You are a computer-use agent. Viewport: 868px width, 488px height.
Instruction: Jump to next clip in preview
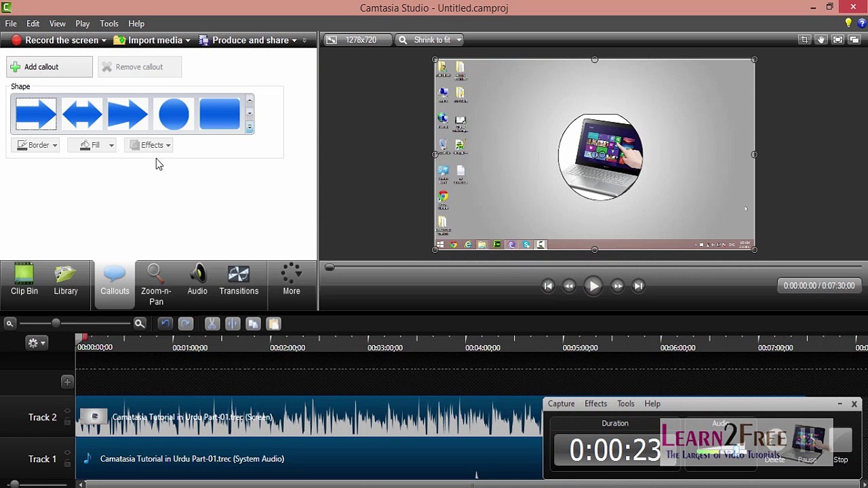[x=638, y=286]
